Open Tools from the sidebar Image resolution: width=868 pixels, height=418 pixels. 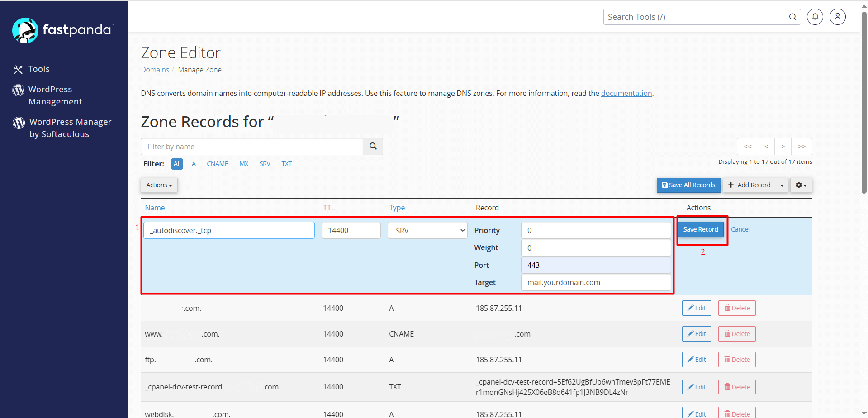coord(39,69)
